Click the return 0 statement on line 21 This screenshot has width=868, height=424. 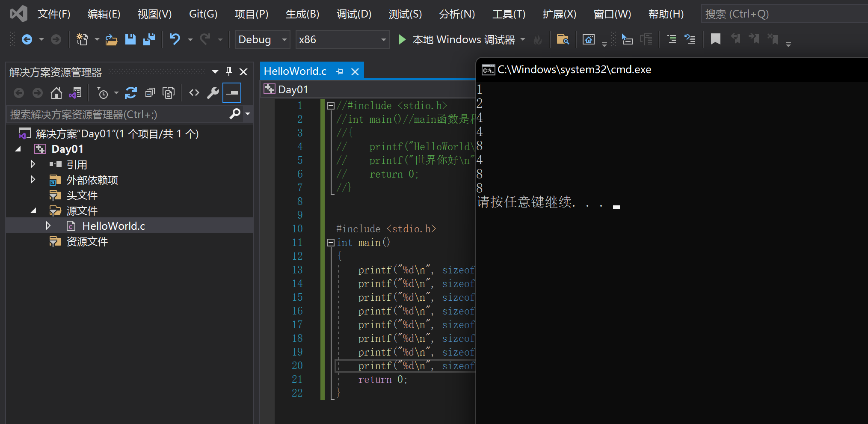pos(382,380)
